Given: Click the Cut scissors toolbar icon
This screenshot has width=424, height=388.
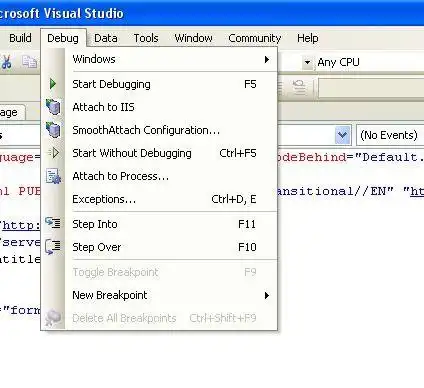Looking at the screenshot, I should coord(6,62).
